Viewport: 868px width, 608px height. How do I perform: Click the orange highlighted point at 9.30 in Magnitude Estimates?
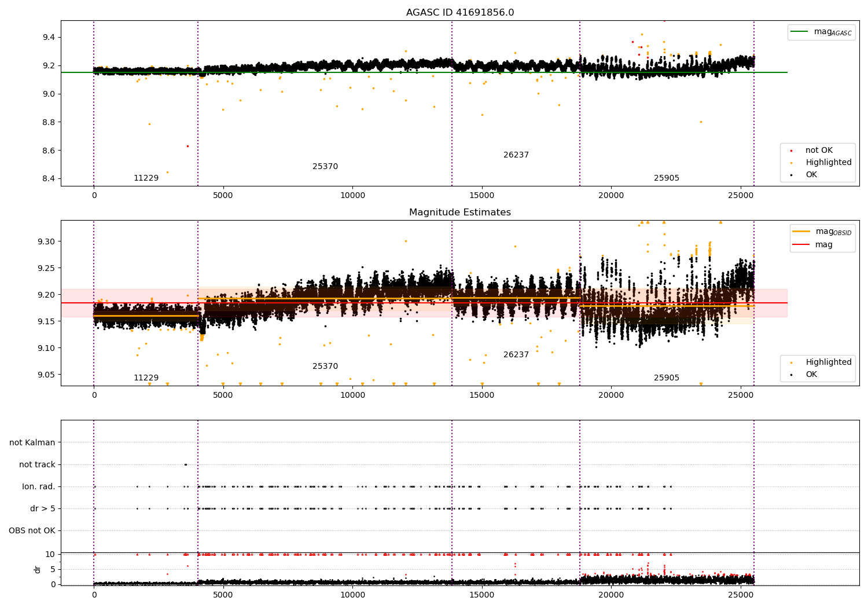pos(406,241)
